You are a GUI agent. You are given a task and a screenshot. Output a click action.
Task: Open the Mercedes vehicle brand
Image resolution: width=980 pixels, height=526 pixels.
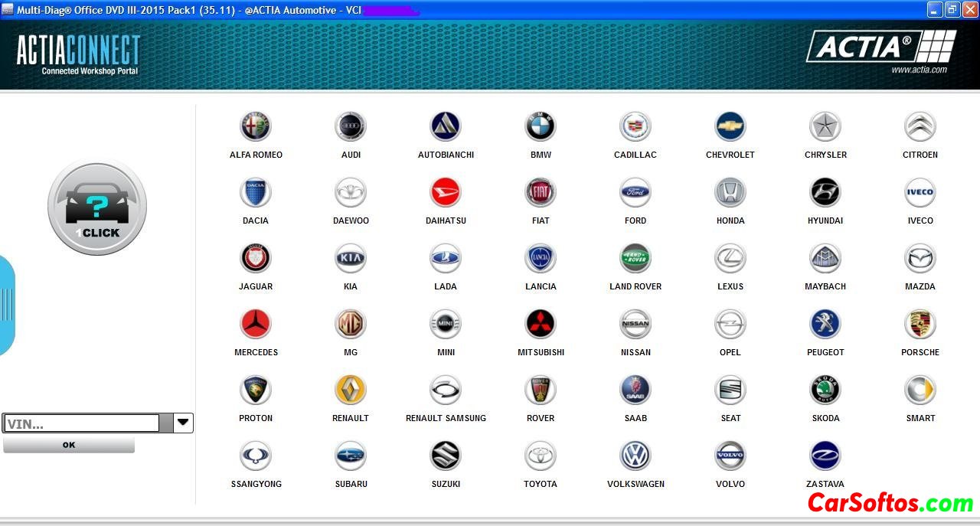pyautogui.click(x=256, y=325)
